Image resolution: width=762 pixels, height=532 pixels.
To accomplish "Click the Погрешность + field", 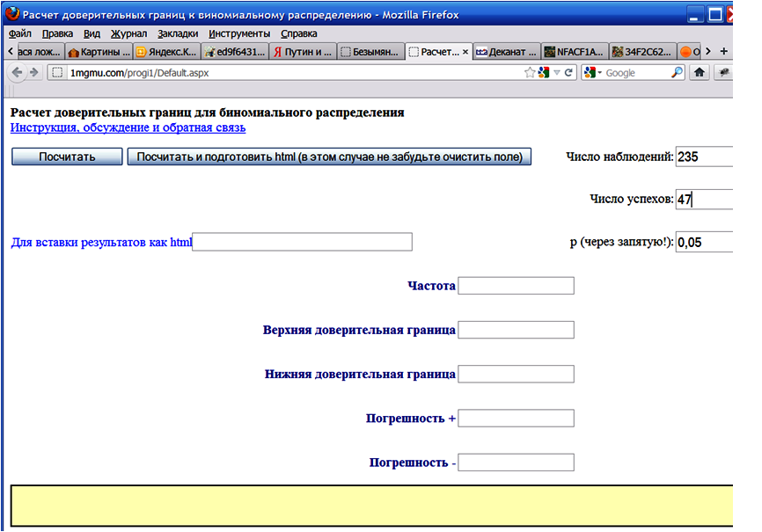I will pos(517,419).
